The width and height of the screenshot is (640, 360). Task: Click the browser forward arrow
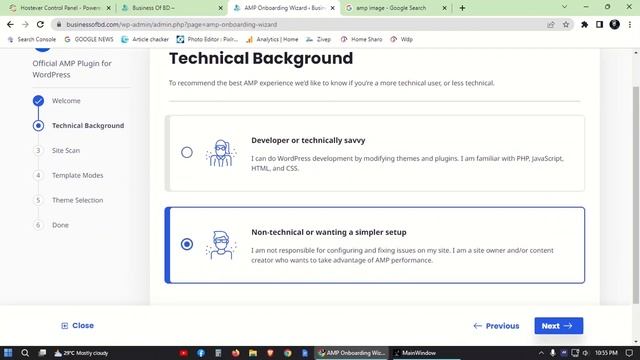pyautogui.click(x=25, y=24)
